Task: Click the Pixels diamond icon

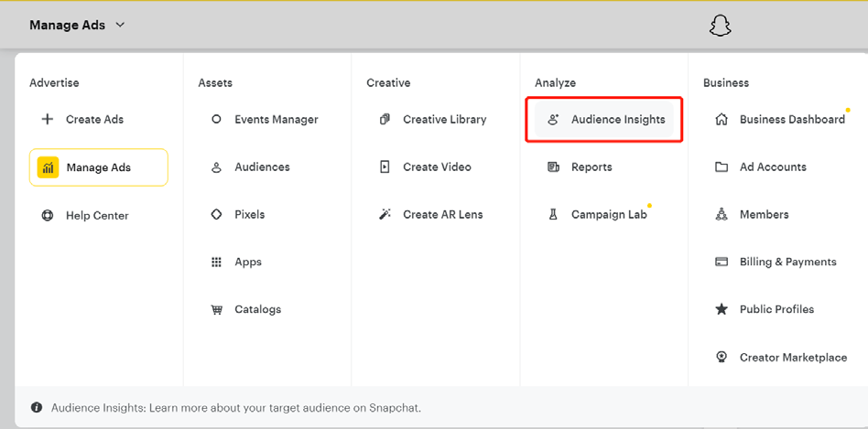Action: (x=216, y=214)
